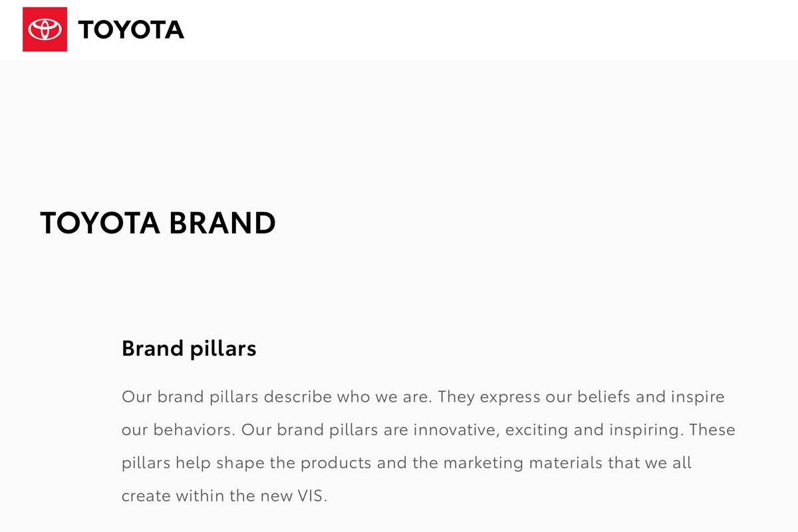Click the blank white header area beside the logo

(465, 30)
